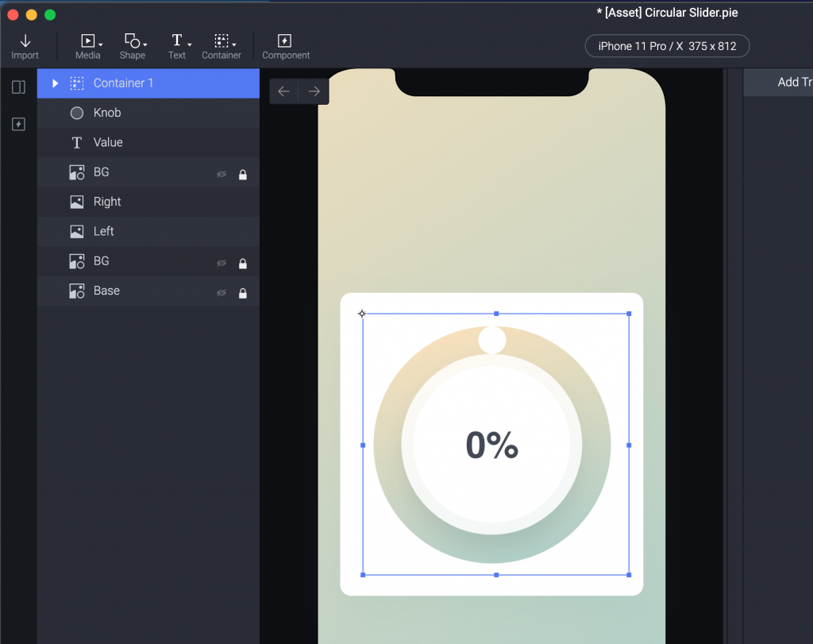The image size is (813, 644).
Task: Select the Right image layer
Action: point(148,202)
